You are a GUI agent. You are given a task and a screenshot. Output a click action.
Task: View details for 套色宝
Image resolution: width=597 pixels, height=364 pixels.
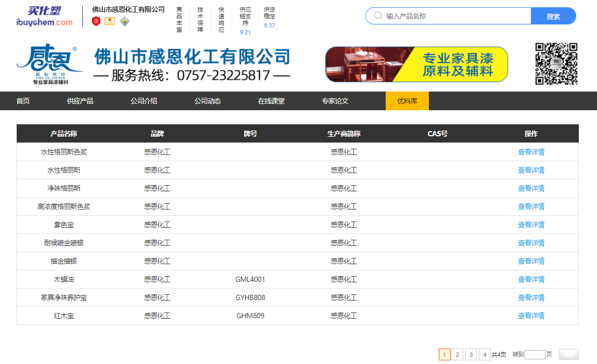(x=531, y=225)
